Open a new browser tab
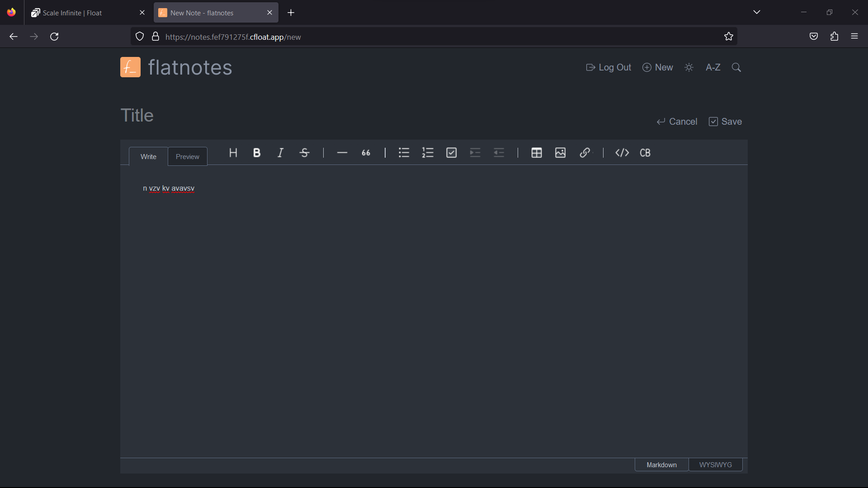 pyautogui.click(x=291, y=13)
